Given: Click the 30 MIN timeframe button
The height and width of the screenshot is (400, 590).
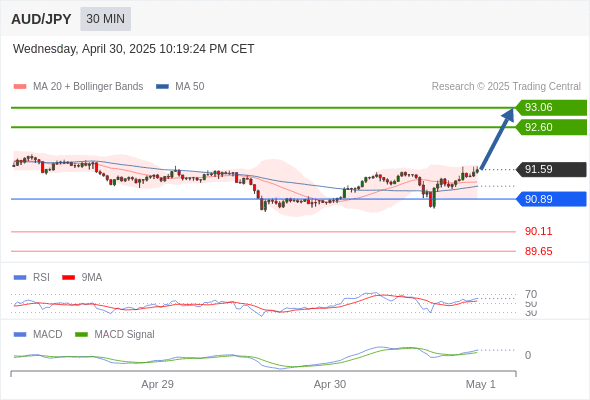Looking at the screenshot, I should click(105, 19).
